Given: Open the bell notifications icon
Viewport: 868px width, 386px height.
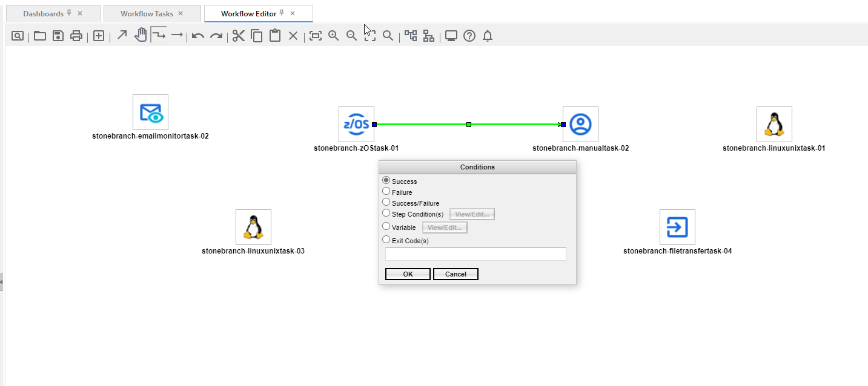Looking at the screenshot, I should tap(488, 36).
